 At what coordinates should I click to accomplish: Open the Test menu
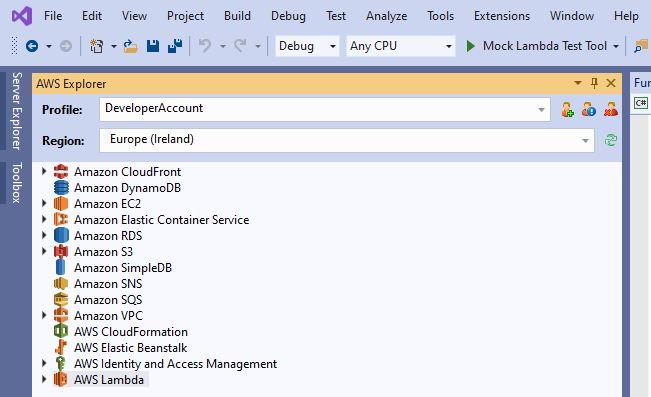pos(335,16)
